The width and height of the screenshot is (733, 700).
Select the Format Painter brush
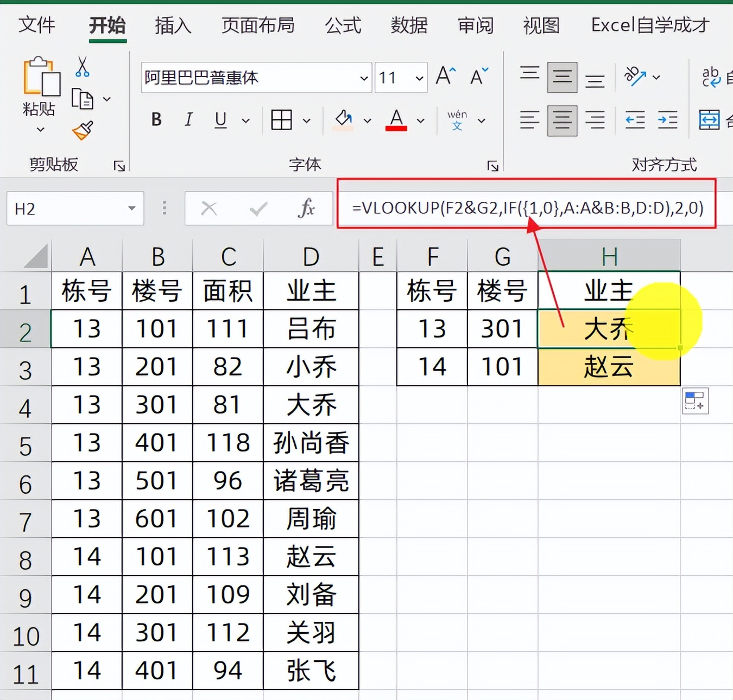(83, 130)
